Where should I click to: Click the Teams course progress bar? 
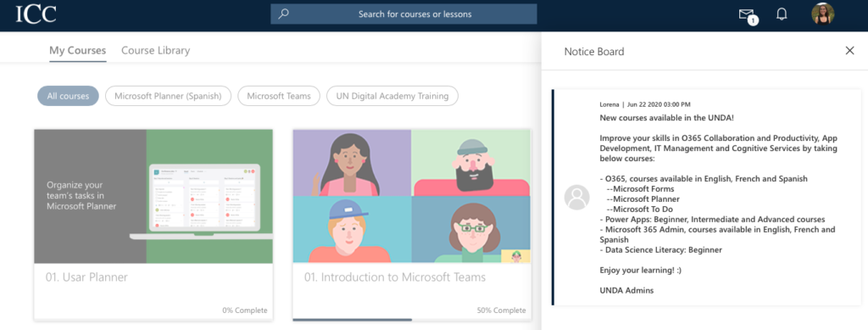point(412,320)
